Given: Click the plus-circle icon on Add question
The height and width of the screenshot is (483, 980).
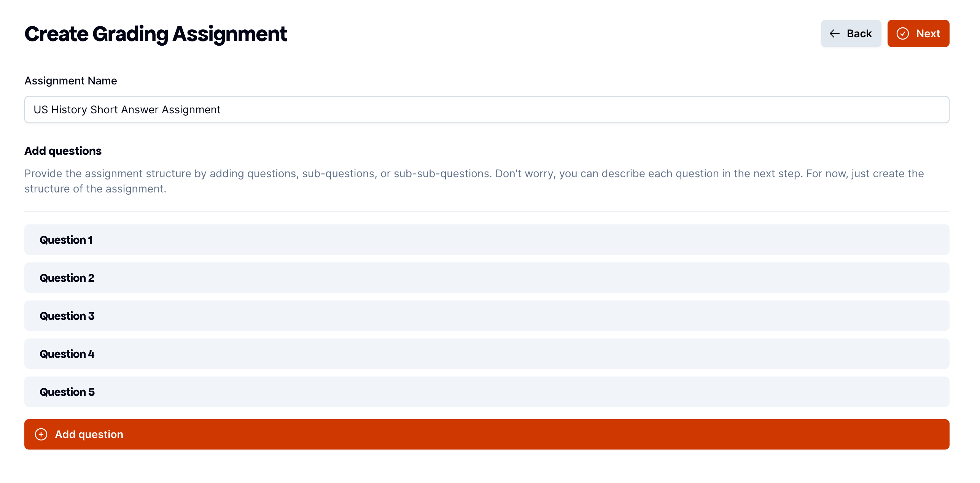Looking at the screenshot, I should (x=41, y=434).
